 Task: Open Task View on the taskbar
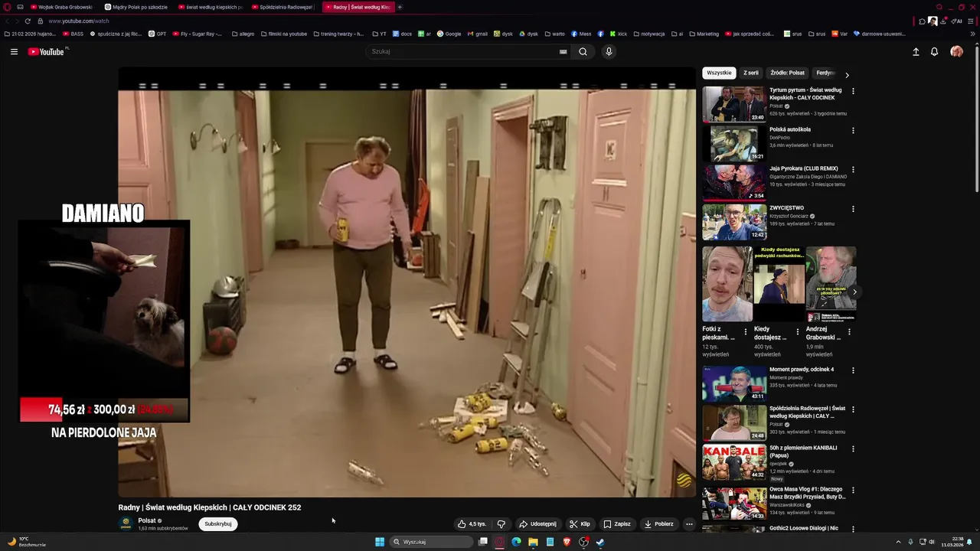pos(482,542)
